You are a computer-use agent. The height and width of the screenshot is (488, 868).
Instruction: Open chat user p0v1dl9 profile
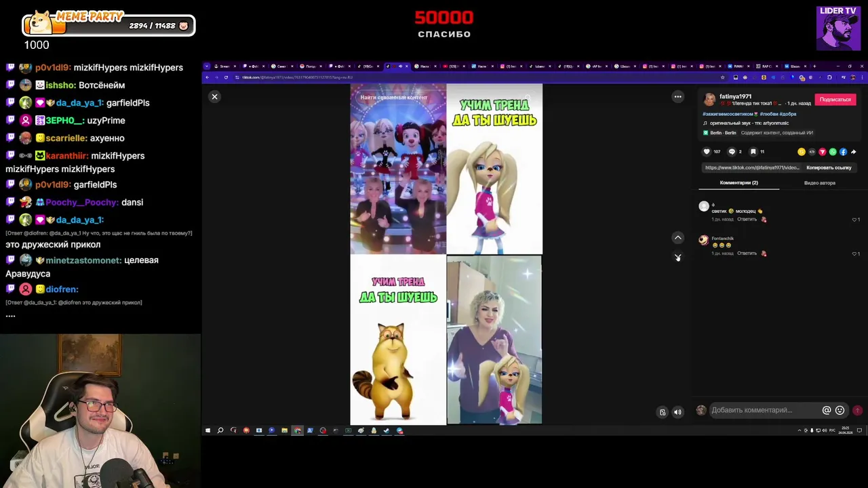pyautogui.click(x=54, y=68)
